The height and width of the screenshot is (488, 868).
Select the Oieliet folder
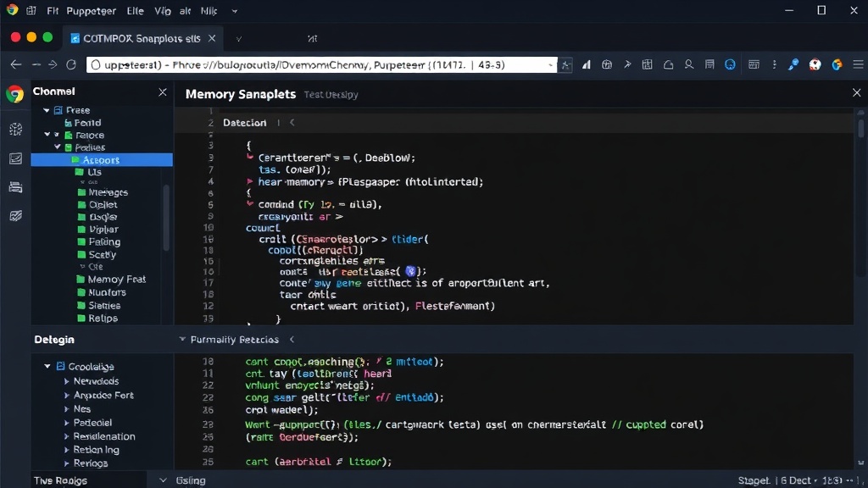[97, 205]
